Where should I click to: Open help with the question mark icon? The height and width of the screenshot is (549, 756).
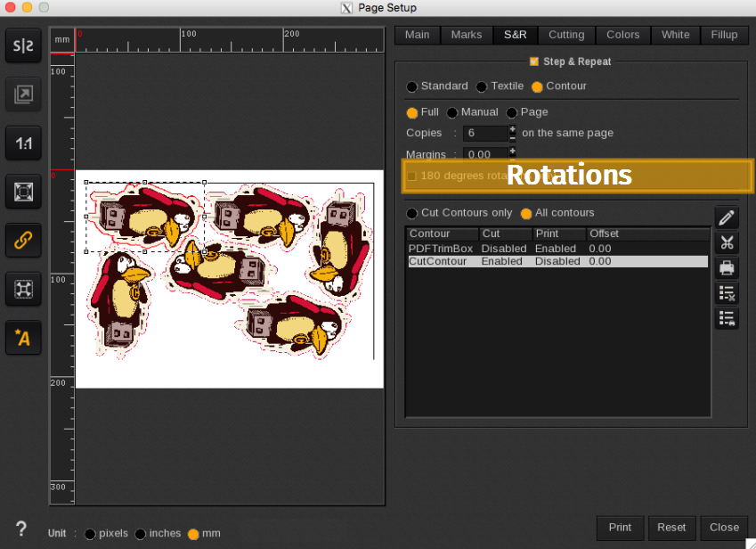pyautogui.click(x=21, y=528)
